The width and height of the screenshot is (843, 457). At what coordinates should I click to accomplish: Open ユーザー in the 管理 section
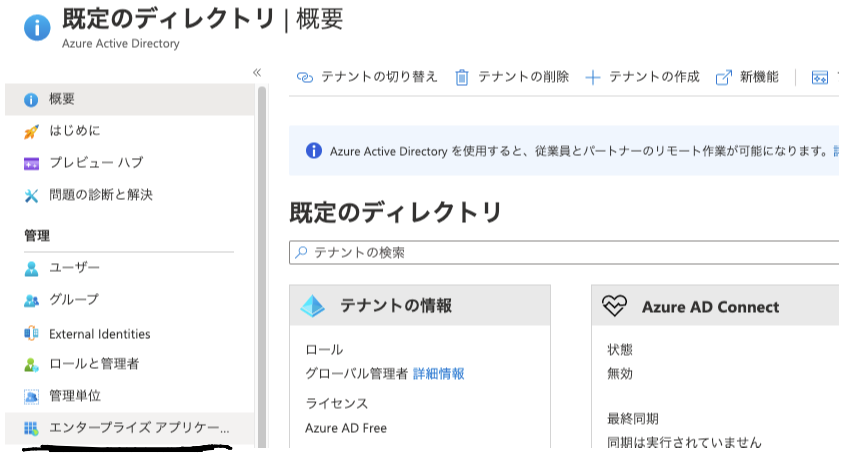pos(130,268)
